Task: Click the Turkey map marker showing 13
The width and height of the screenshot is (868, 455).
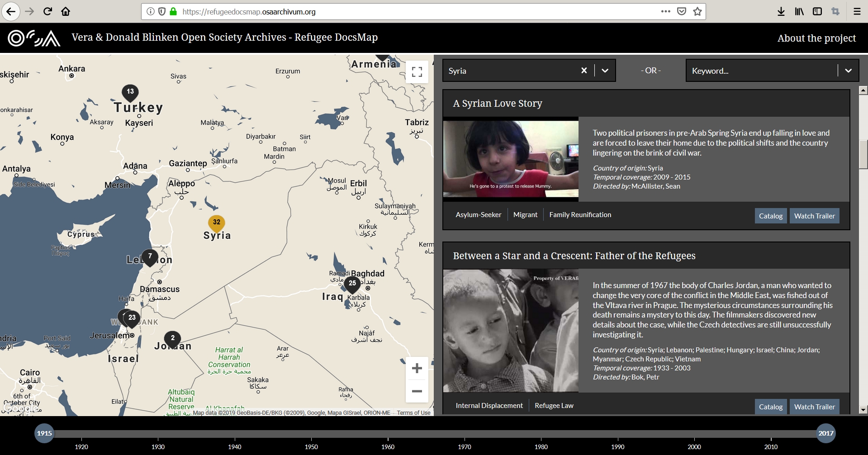Action: tap(130, 92)
